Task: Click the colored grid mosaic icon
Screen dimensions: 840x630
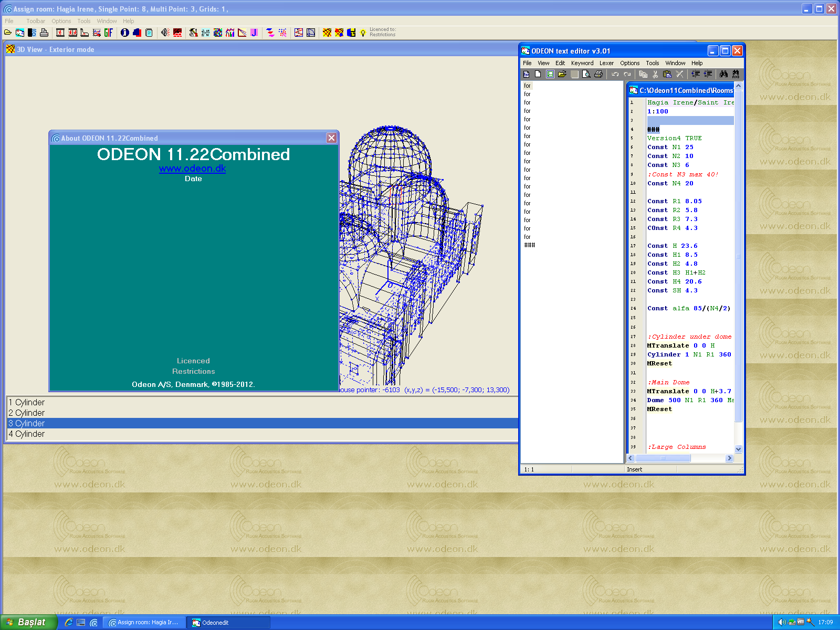Action: [x=218, y=33]
